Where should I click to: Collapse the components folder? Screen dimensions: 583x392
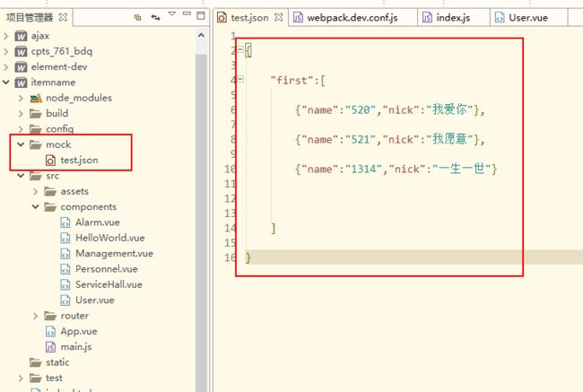35,207
